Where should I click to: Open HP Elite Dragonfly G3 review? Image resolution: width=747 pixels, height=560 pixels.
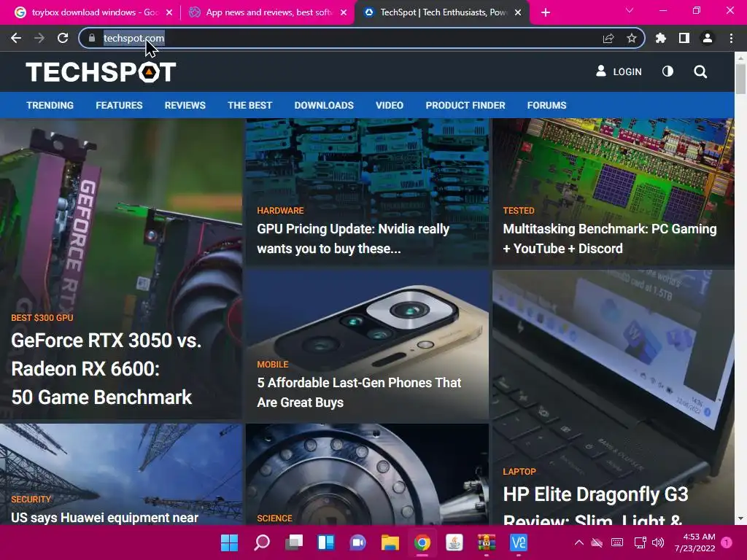pyautogui.click(x=595, y=505)
